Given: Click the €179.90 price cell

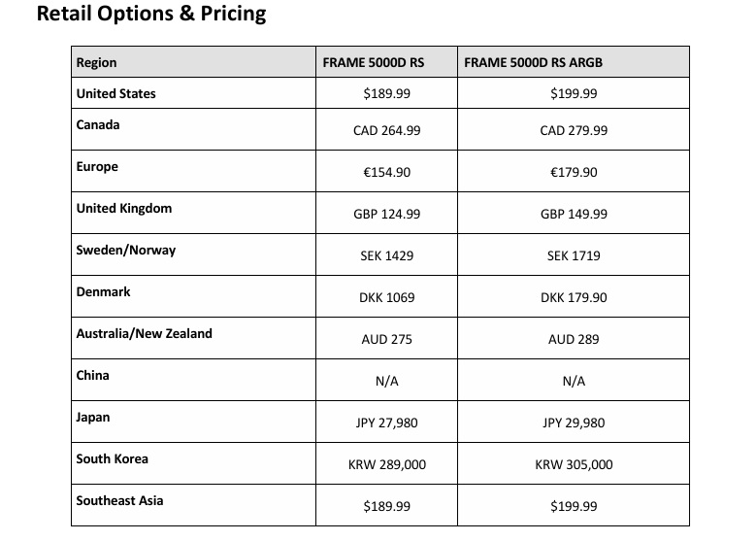Looking at the screenshot, I should tap(574, 172).
